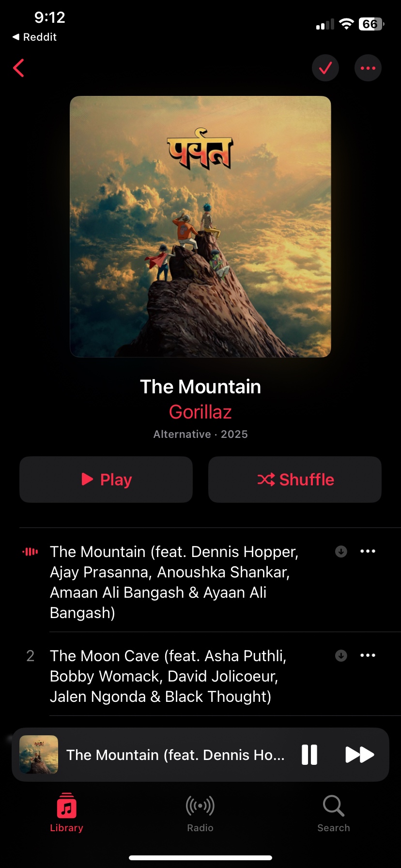The height and width of the screenshot is (868, 401).
Task: Skip to next track
Action: pos(359,755)
